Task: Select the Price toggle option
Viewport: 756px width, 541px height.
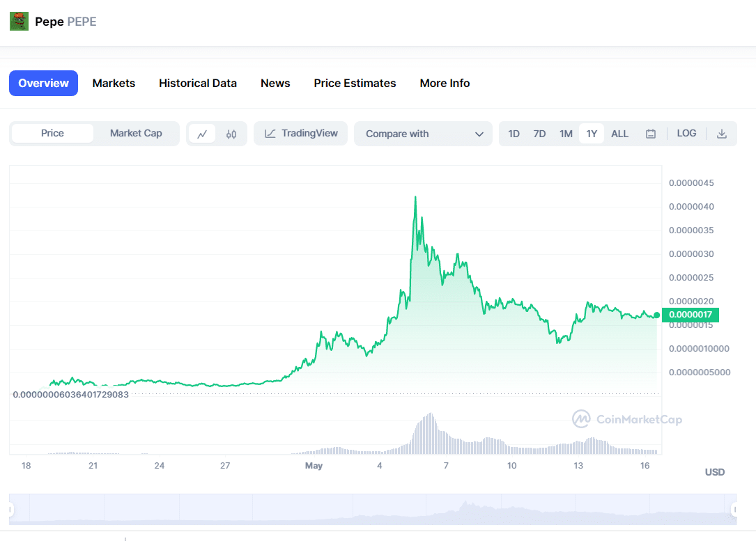Action: point(52,134)
